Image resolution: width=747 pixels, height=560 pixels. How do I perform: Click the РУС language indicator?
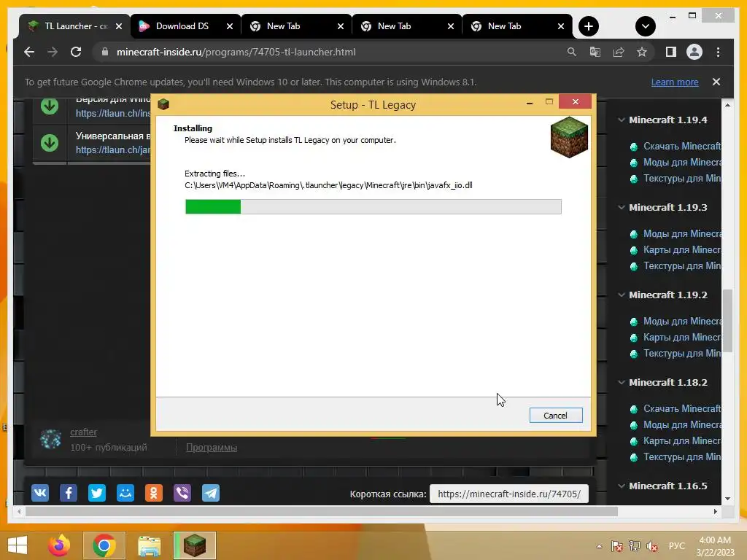(x=676, y=545)
